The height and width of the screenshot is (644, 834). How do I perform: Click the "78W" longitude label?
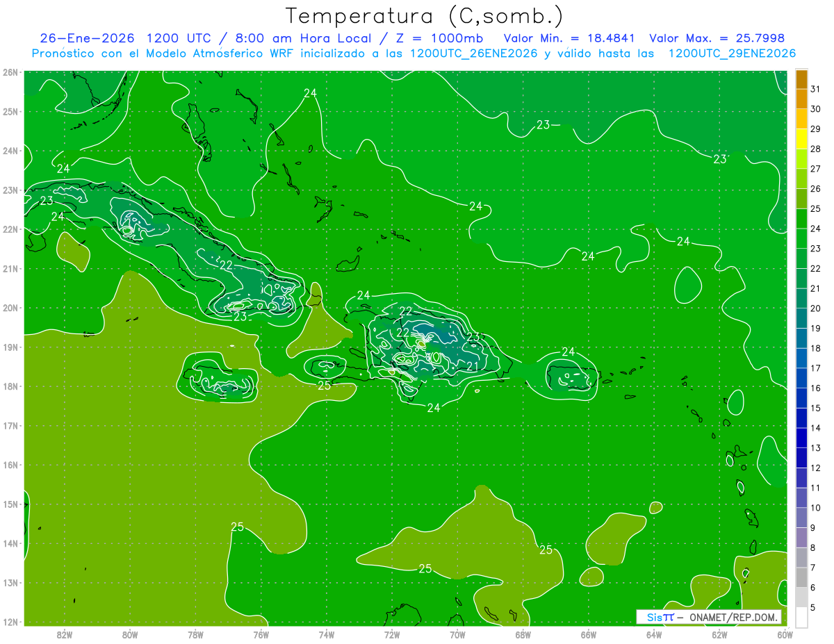[195, 634]
